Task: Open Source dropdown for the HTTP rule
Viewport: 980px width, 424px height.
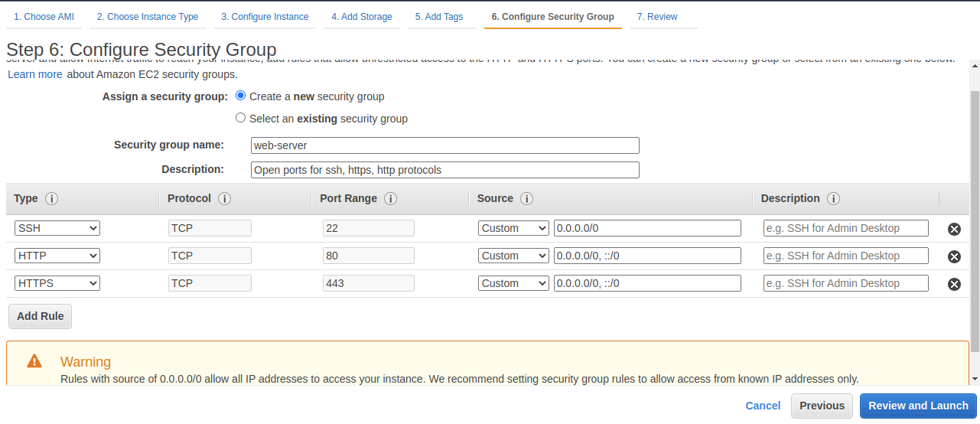Action: (513, 256)
